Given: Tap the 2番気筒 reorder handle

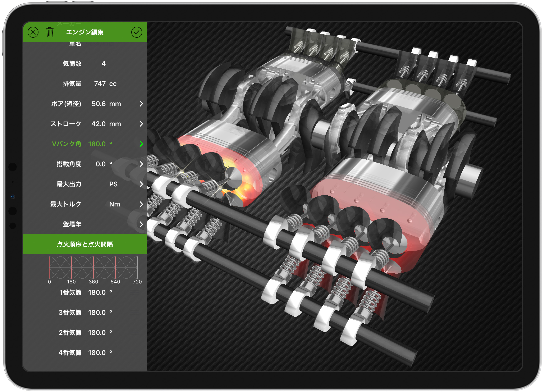Looking at the screenshot, I should [x=134, y=333].
